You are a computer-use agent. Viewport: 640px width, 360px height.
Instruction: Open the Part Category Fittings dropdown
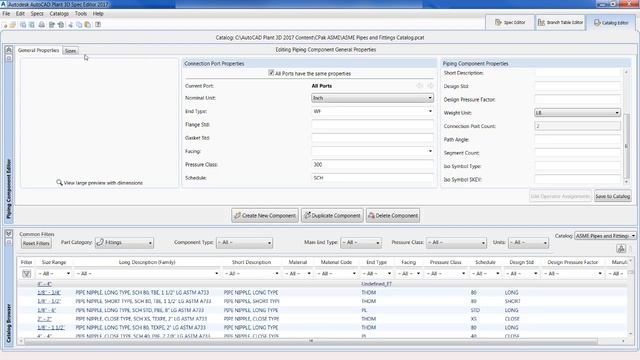tap(124, 242)
